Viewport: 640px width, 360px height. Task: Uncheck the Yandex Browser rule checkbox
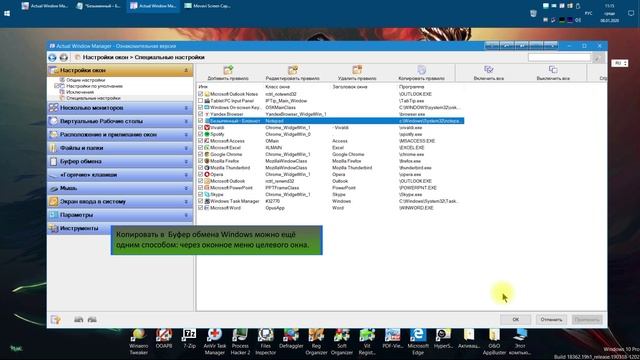[x=200, y=114]
